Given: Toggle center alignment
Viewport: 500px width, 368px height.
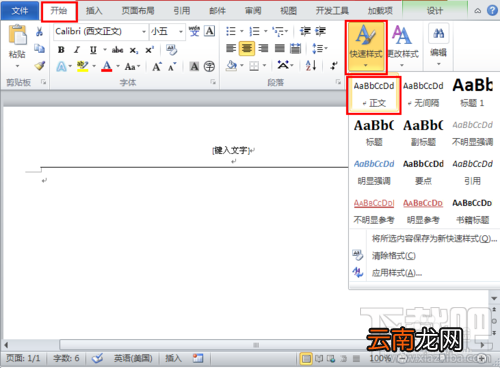Looking at the screenshot, I should (247, 49).
